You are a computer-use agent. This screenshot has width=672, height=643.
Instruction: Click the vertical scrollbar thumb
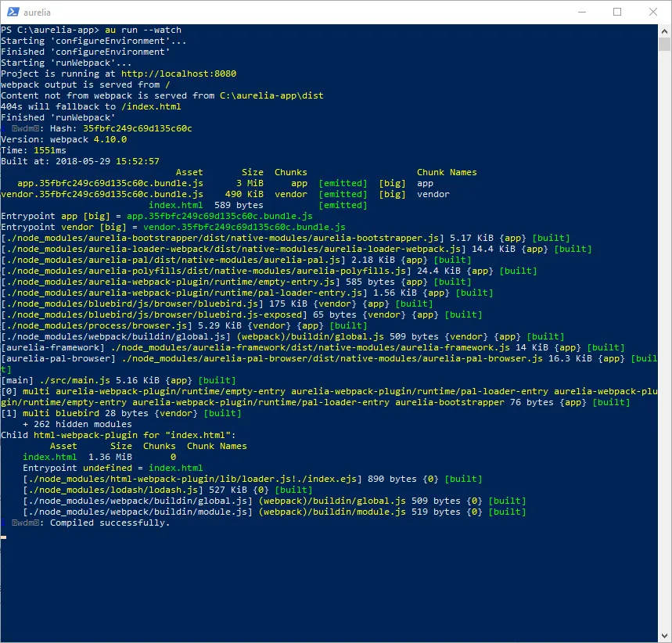coord(664,44)
